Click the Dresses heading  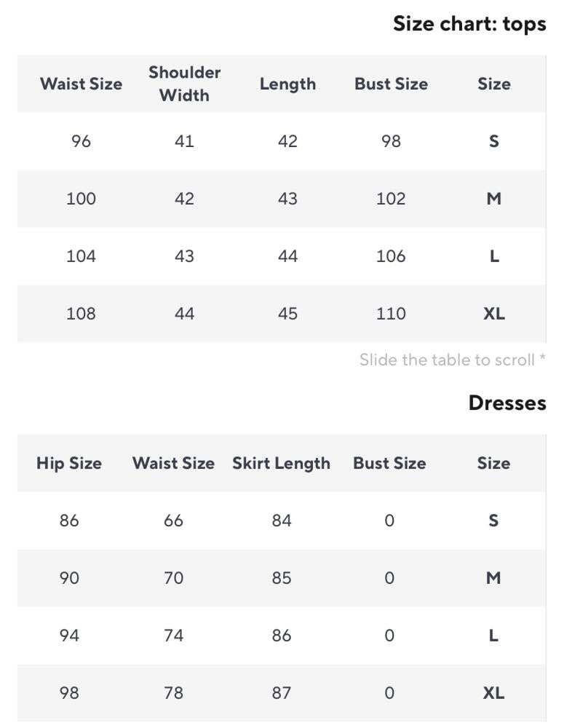[507, 403]
